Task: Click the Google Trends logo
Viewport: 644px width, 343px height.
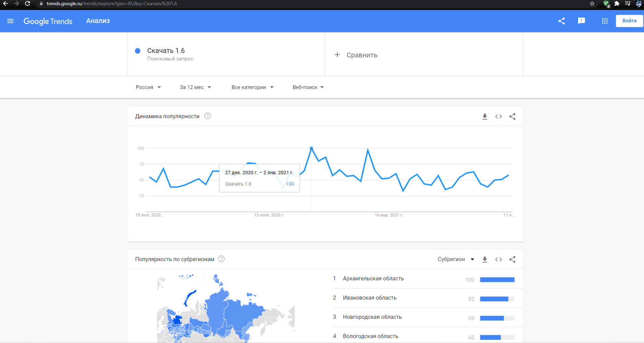Action: [x=48, y=21]
